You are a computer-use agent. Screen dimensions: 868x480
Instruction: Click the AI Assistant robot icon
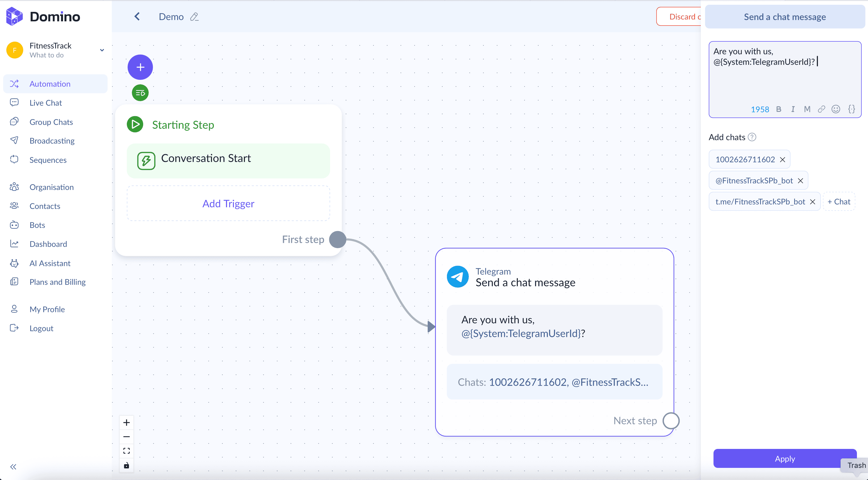click(14, 263)
